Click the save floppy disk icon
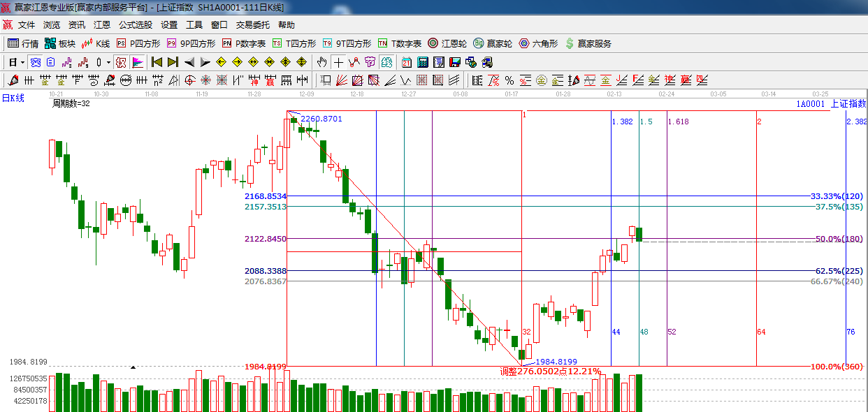This screenshot has height=412, width=868. 454,62
